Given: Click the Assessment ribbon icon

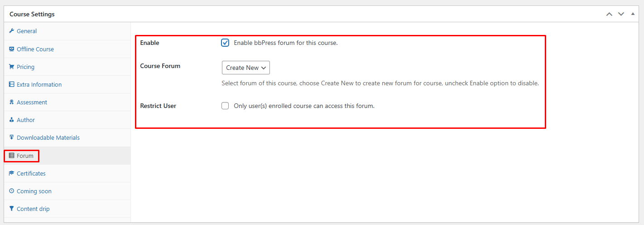Looking at the screenshot, I should tap(12, 102).
